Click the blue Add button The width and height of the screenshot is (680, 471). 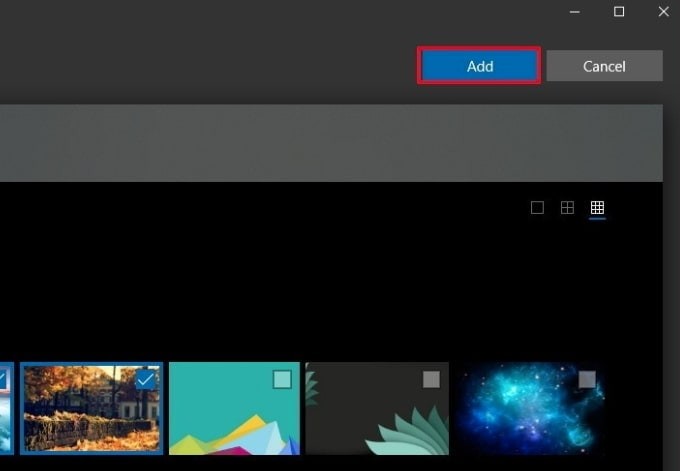click(x=479, y=66)
